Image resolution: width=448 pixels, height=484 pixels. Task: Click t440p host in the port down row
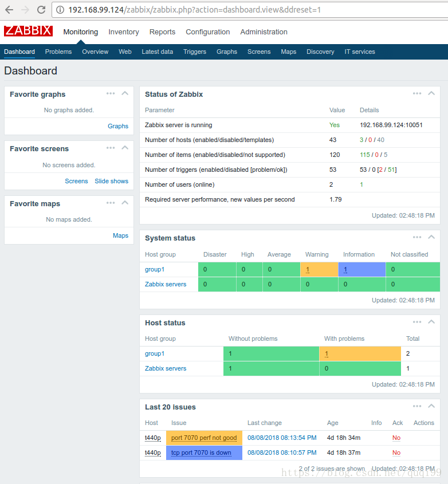point(153,453)
